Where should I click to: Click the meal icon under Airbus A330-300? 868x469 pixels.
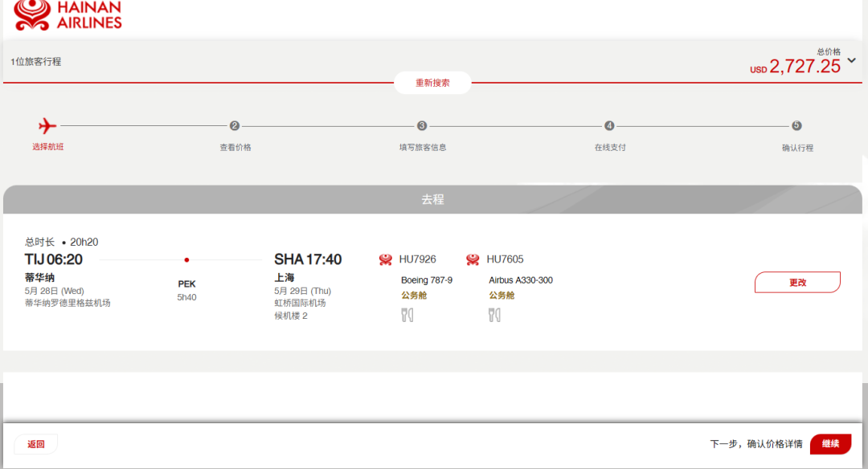(494, 315)
